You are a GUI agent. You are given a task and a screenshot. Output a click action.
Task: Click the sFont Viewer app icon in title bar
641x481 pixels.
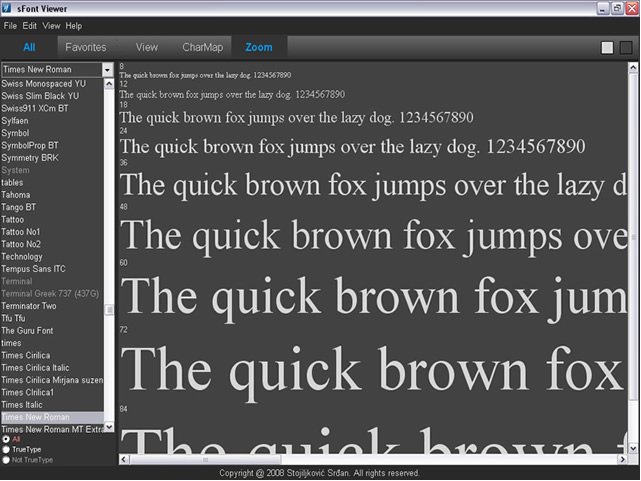(x=7, y=8)
